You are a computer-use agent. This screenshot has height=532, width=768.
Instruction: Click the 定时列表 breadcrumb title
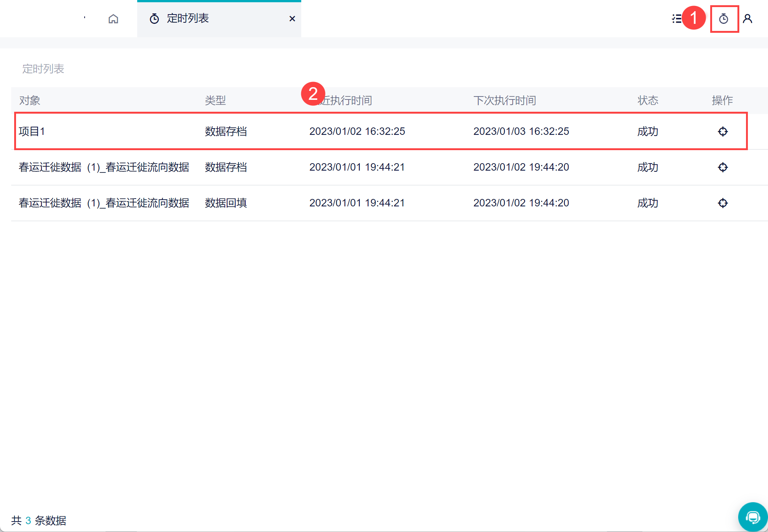(43, 69)
